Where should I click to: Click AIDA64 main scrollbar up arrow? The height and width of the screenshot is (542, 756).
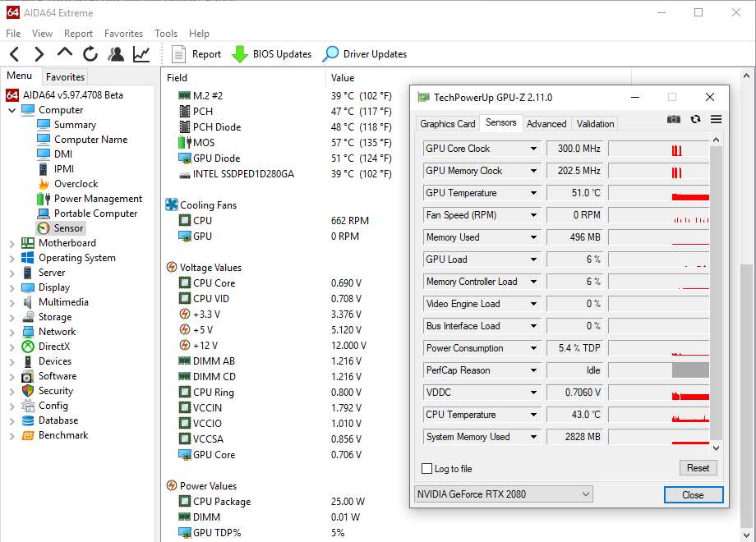point(746,76)
